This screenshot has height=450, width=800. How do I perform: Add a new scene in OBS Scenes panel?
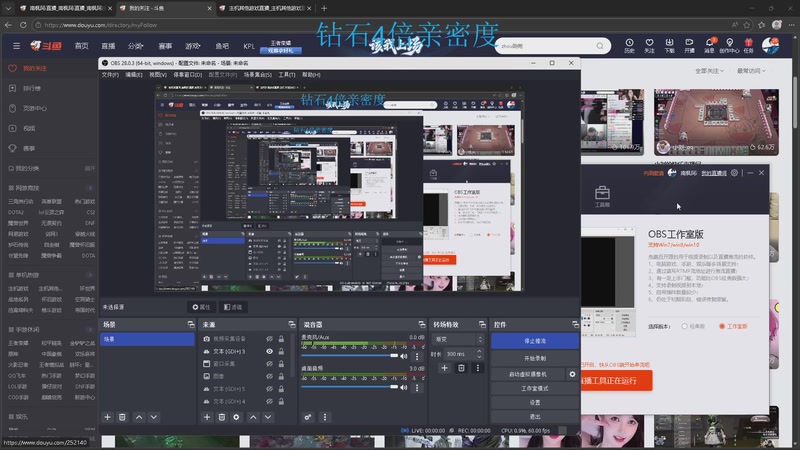click(108, 417)
